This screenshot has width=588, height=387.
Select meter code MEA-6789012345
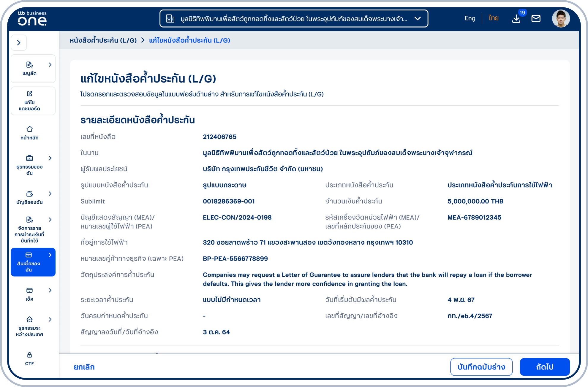coord(474,217)
